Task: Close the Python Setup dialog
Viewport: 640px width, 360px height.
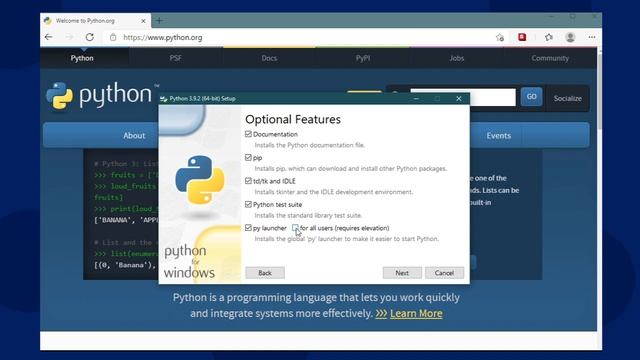Action: tap(459, 98)
